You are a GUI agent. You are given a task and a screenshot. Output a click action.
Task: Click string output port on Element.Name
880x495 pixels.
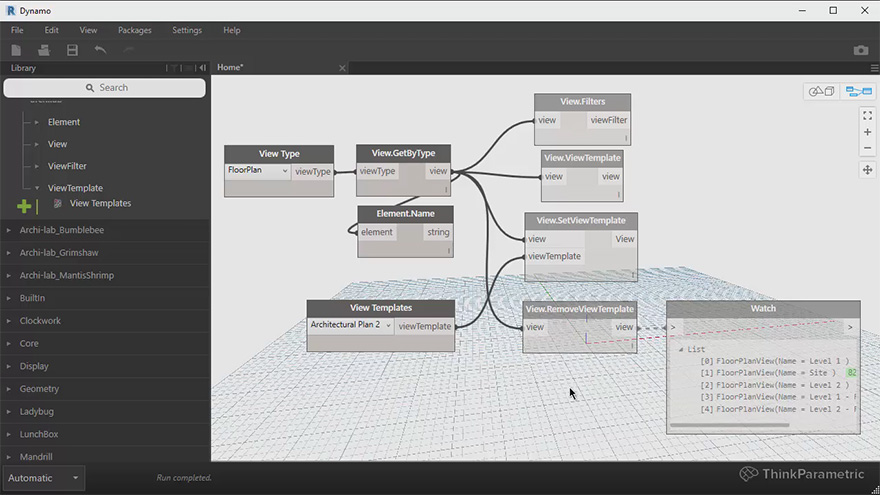pos(438,232)
